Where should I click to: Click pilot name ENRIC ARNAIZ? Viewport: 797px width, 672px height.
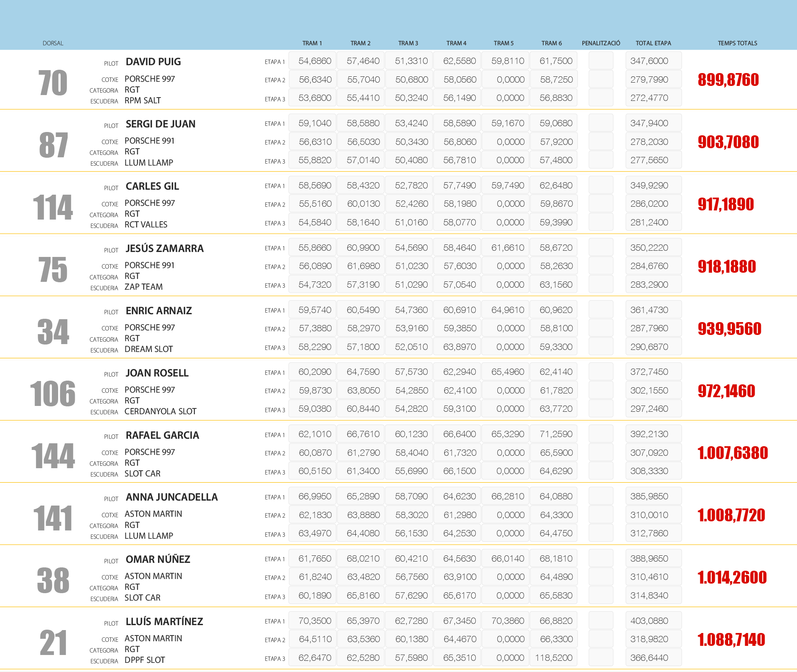159,311
